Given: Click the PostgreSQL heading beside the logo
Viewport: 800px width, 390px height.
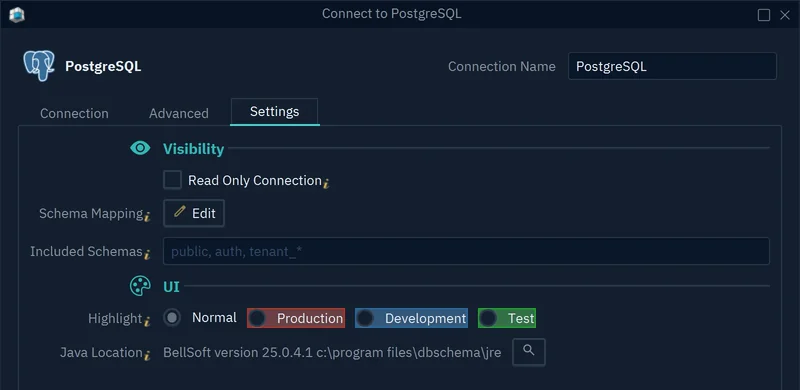Looking at the screenshot, I should pyautogui.click(x=103, y=66).
